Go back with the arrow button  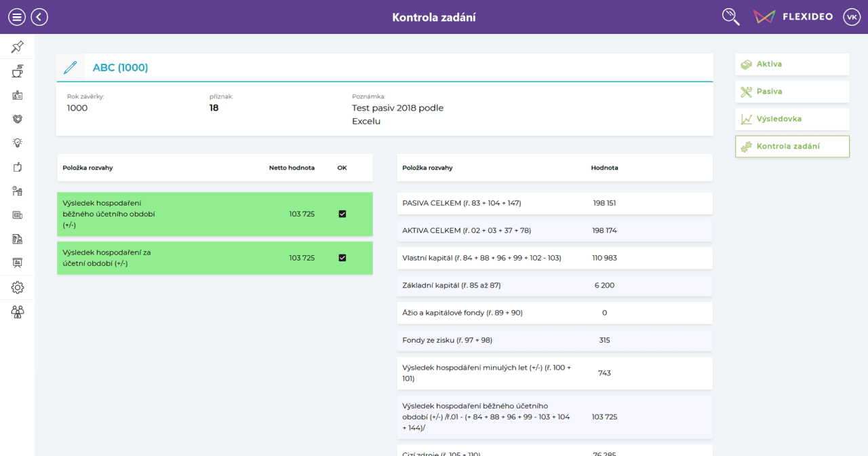[x=39, y=17]
